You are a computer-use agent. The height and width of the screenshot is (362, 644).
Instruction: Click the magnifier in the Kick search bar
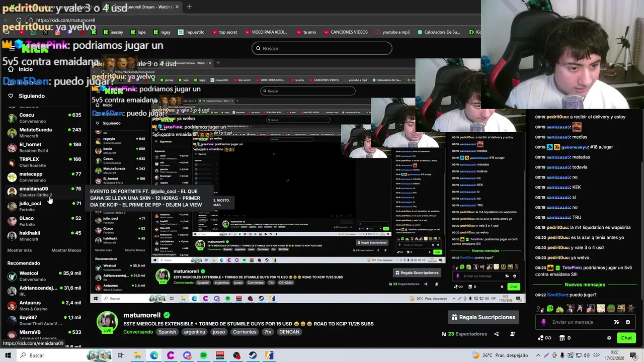tap(258, 48)
